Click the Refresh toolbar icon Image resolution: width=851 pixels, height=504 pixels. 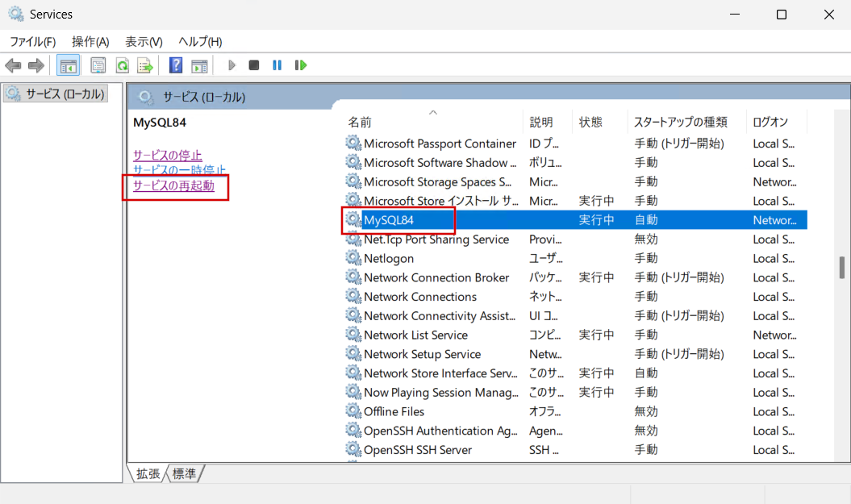pyautogui.click(x=123, y=65)
